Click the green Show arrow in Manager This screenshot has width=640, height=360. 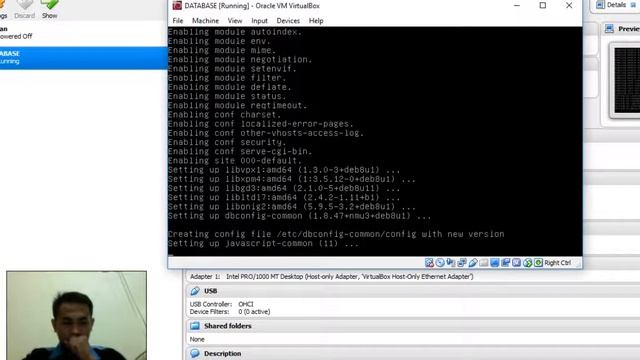(49, 5)
